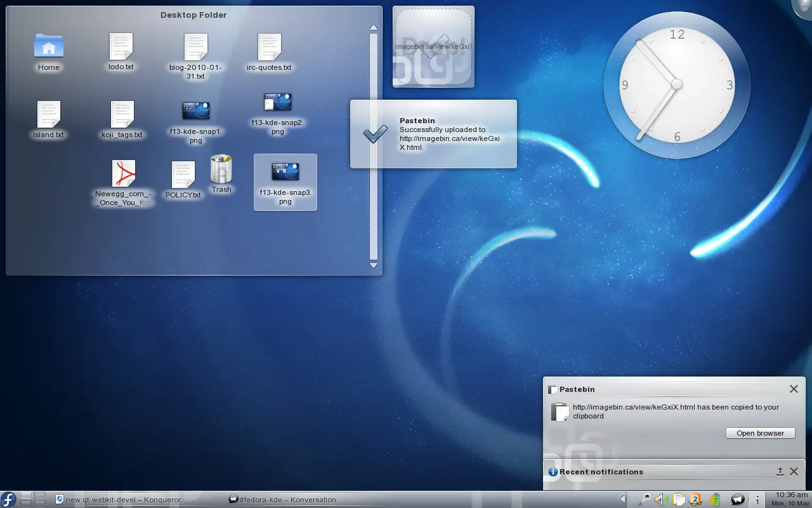Open the digital clock calendar
812x508 pixels.
(x=789, y=499)
